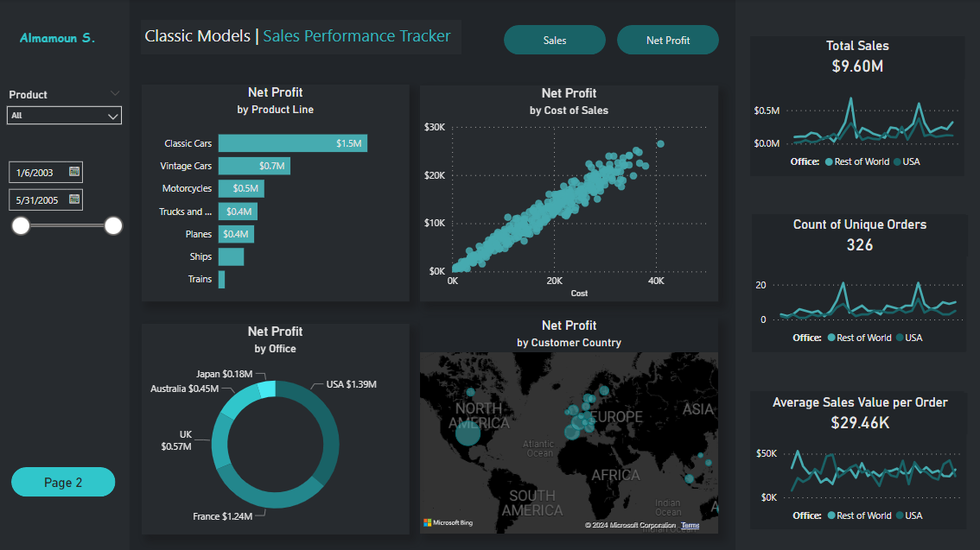Select the Classic Cars bar
The width and height of the screenshot is (980, 550).
click(x=292, y=143)
